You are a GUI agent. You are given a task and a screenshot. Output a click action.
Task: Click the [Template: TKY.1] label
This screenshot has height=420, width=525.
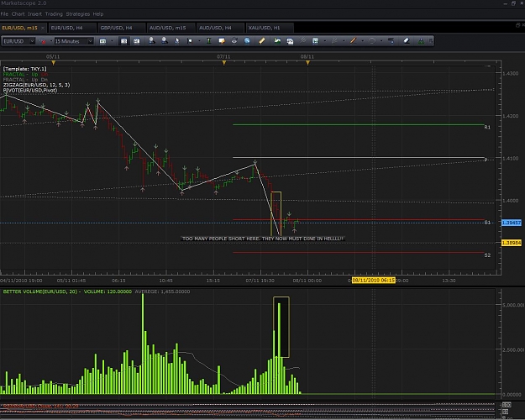point(24,69)
